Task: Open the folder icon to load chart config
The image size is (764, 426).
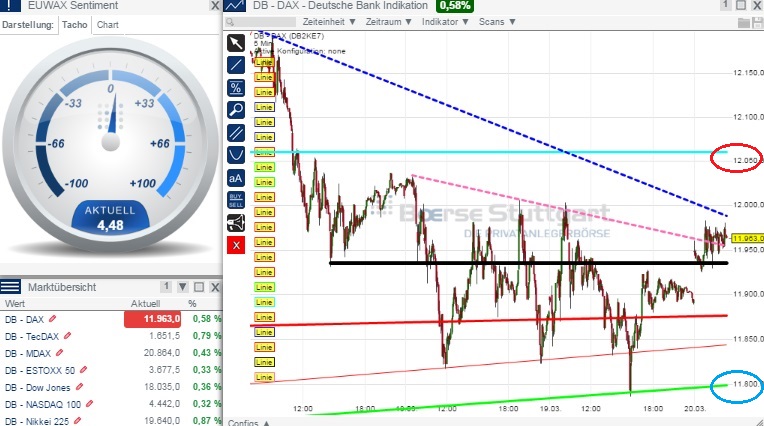Action: [743, 22]
